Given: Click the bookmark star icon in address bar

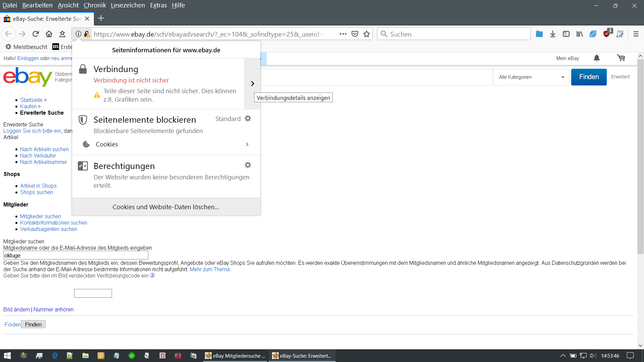Looking at the screenshot, I should coord(367,34).
